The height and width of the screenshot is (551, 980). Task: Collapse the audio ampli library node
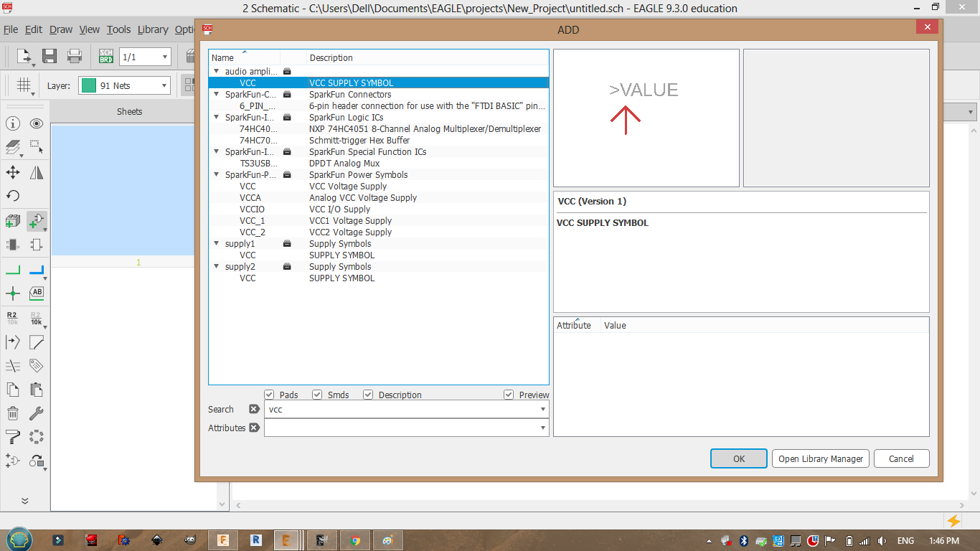point(216,71)
